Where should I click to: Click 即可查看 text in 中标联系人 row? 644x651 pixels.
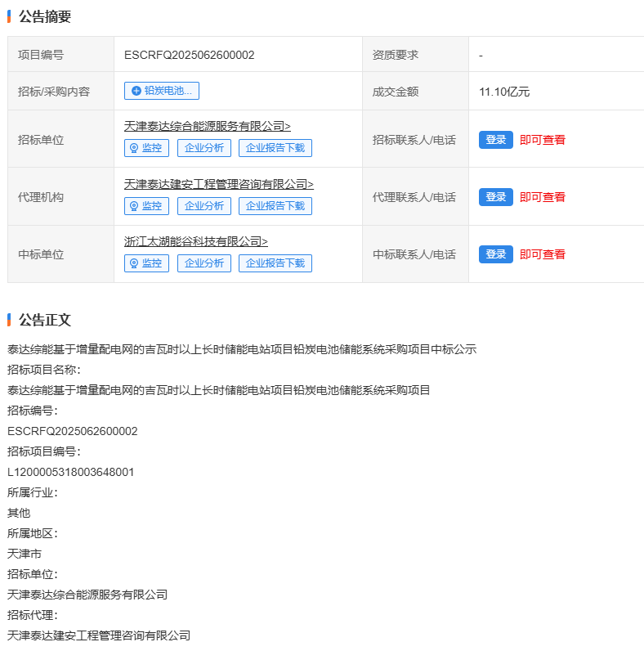tap(543, 254)
